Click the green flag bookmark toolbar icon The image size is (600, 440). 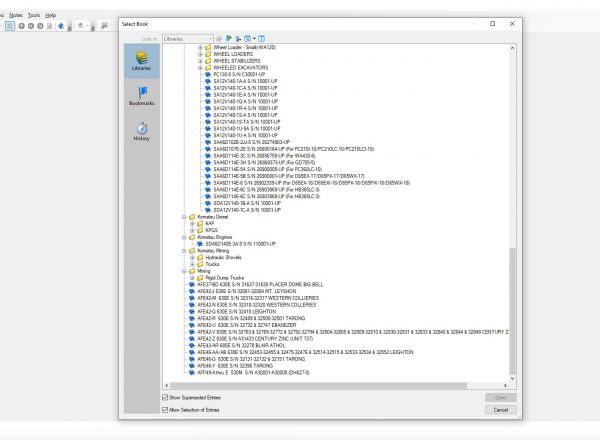[228, 39]
